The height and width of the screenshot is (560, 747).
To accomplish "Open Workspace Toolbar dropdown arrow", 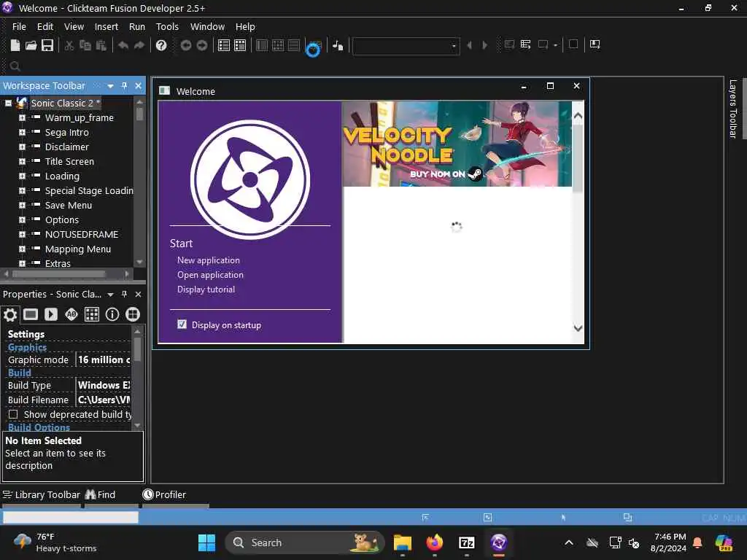I will 111,86.
